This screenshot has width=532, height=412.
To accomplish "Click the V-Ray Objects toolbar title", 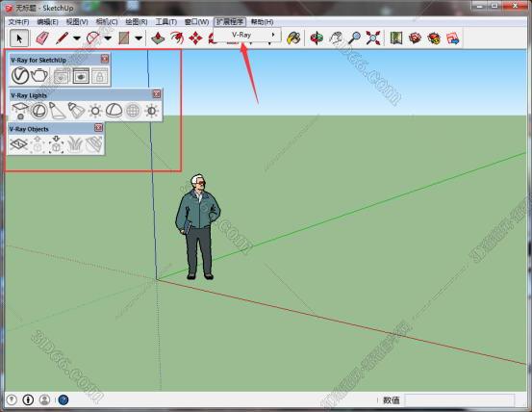I will 29,129.
